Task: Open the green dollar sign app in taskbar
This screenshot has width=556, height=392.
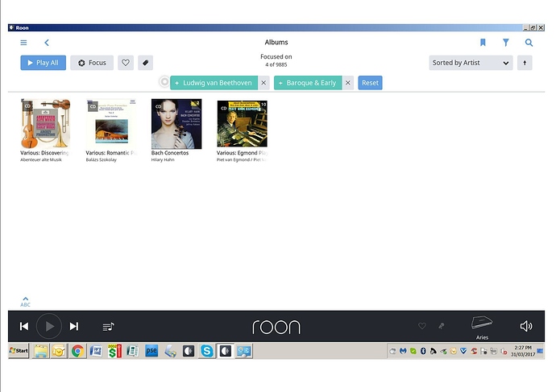Action: [x=114, y=351]
